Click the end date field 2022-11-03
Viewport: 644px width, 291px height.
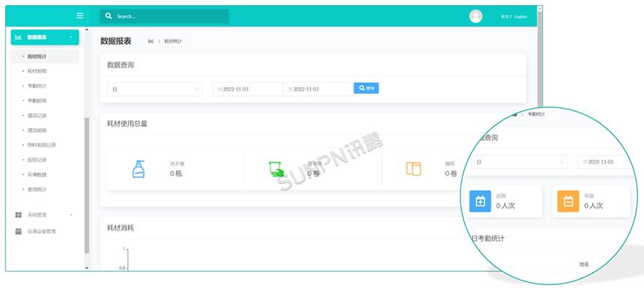pyautogui.click(x=318, y=89)
